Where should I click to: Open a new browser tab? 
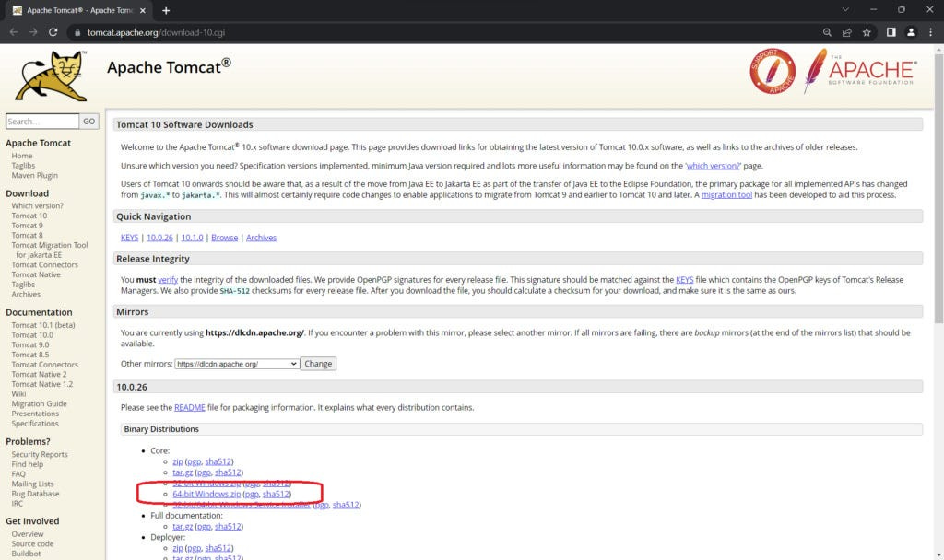(166, 10)
